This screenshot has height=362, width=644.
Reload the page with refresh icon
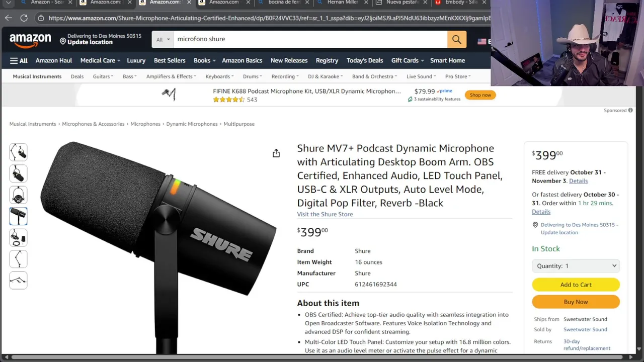[24, 18]
